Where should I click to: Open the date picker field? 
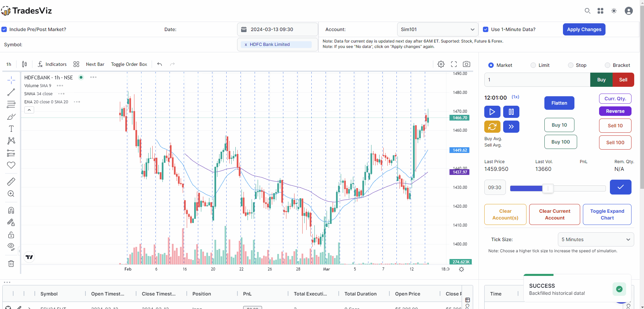coord(278,29)
